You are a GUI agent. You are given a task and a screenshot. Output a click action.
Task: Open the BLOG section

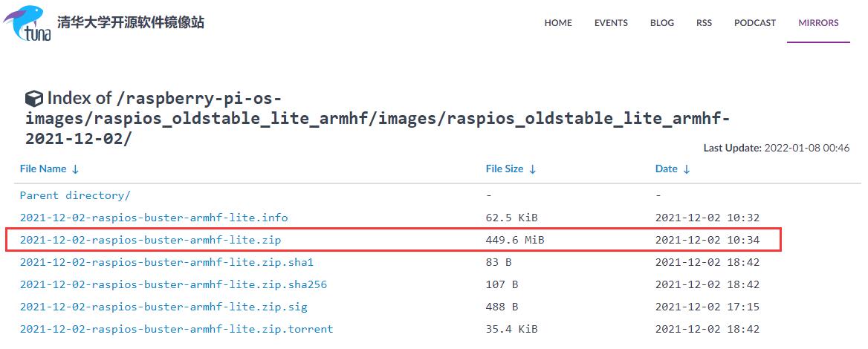point(662,23)
